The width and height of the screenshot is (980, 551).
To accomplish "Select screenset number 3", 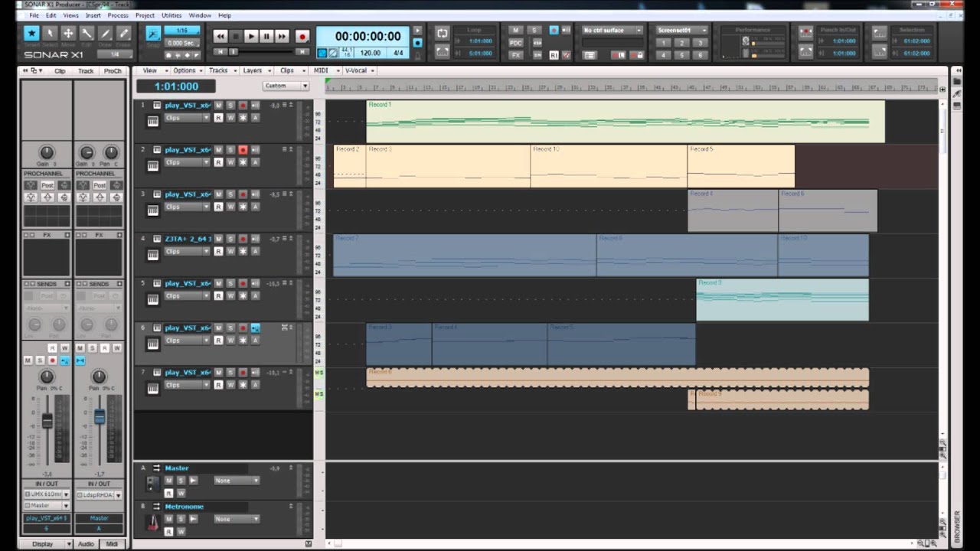I will [x=701, y=43].
